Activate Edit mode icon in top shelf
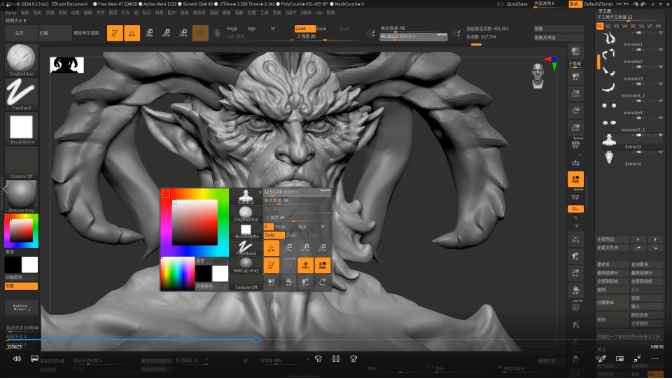Image resolution: width=672 pixels, height=379 pixels. 115,33
